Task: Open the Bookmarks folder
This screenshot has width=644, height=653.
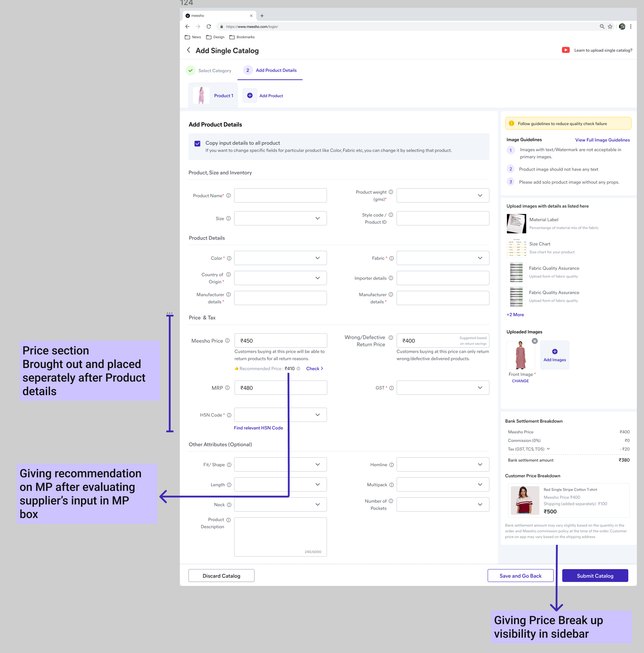Action: pyautogui.click(x=242, y=37)
